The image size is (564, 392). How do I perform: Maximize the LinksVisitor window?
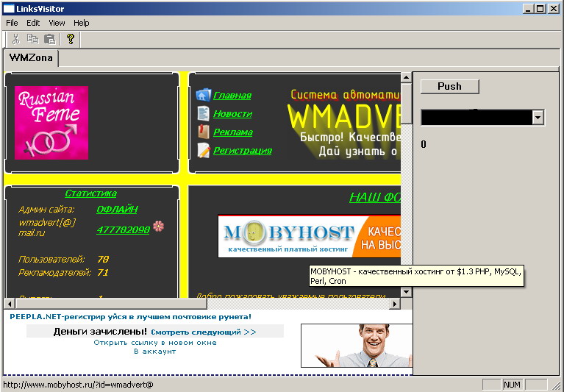pyautogui.click(x=540, y=9)
